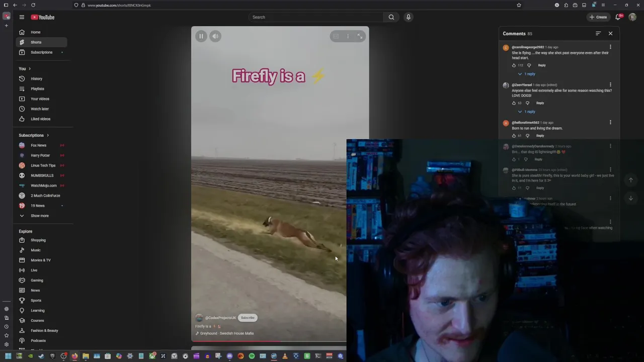Reply to @ZeevYisrael's comment

coord(540,103)
